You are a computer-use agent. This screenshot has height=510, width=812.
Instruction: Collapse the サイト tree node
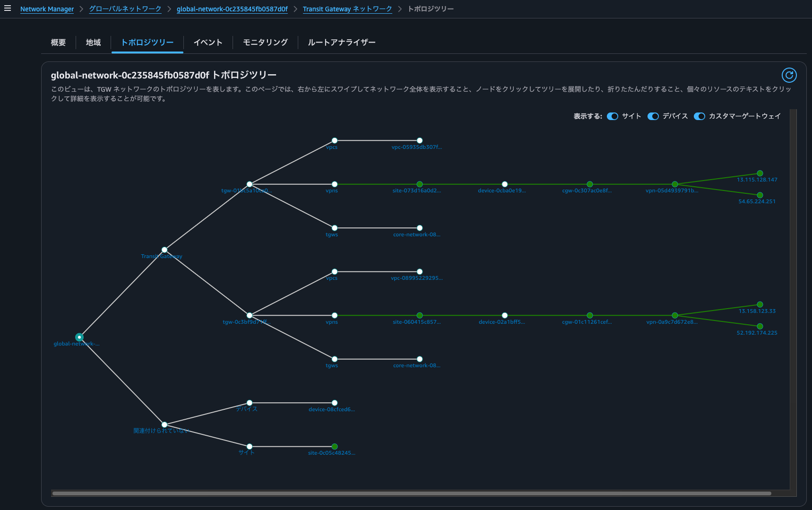coord(250,446)
